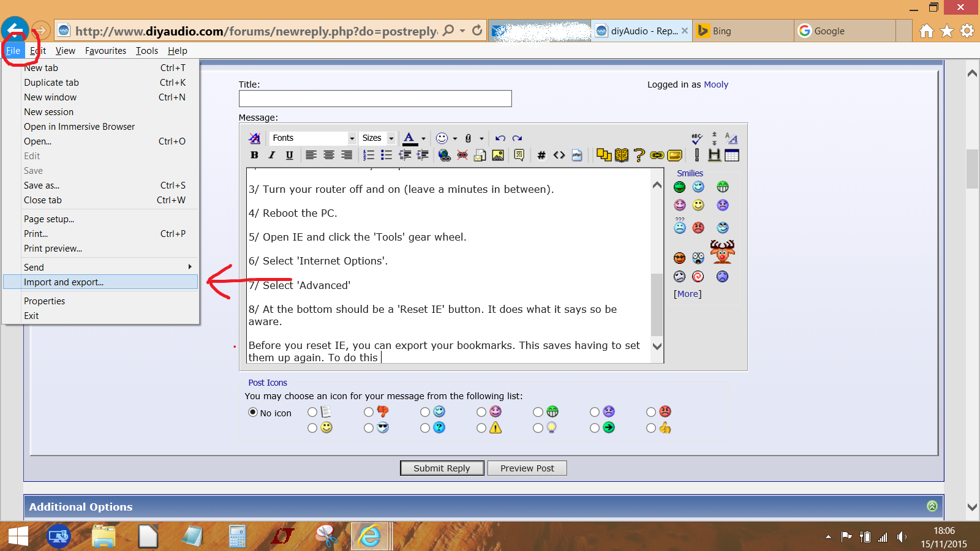Click the open book icon in toolbar
Image resolution: width=980 pixels, height=551 pixels.
[622, 156]
